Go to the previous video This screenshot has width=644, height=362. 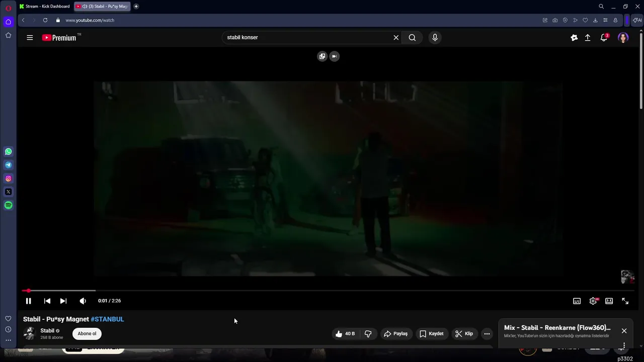pyautogui.click(x=47, y=301)
